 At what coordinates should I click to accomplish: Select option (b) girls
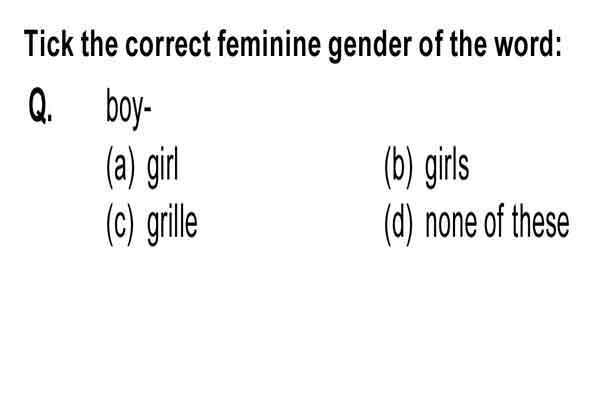click(x=427, y=167)
